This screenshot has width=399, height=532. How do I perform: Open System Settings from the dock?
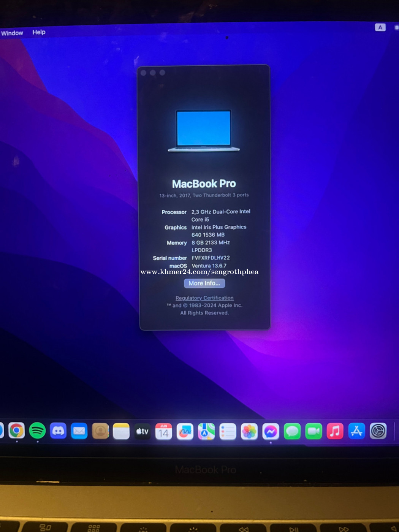378,431
